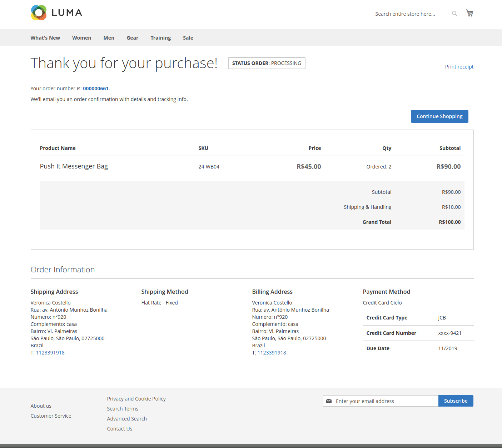The width and height of the screenshot is (502, 448).
Task: Click the Status Order: Processing badge
Action: click(267, 63)
